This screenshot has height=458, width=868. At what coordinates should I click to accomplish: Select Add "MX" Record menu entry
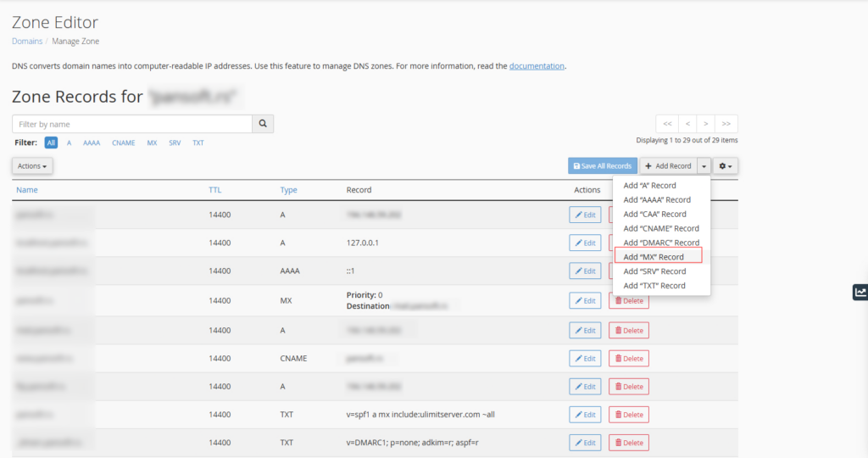coord(654,257)
